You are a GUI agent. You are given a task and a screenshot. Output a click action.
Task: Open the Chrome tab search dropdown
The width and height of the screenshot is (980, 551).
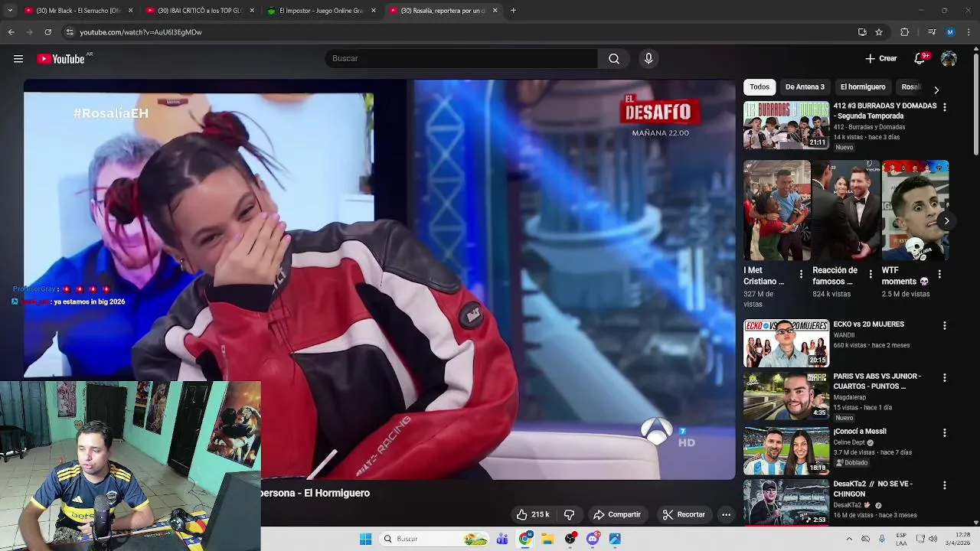(x=10, y=11)
